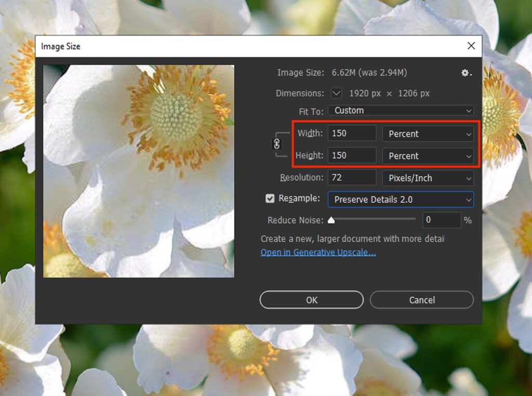Confirm resizing with the OK button
Screen dimensions: 532x396
[x=311, y=300]
